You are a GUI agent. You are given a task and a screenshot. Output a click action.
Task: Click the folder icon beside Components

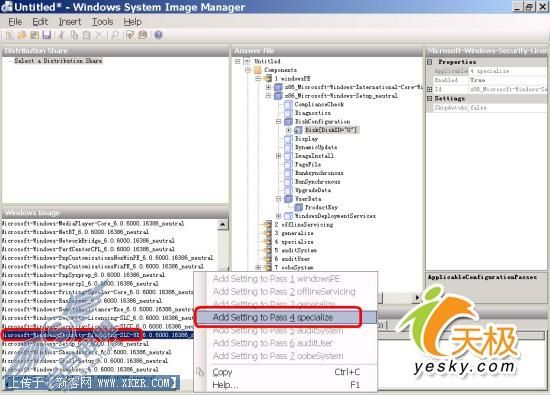[x=258, y=70]
